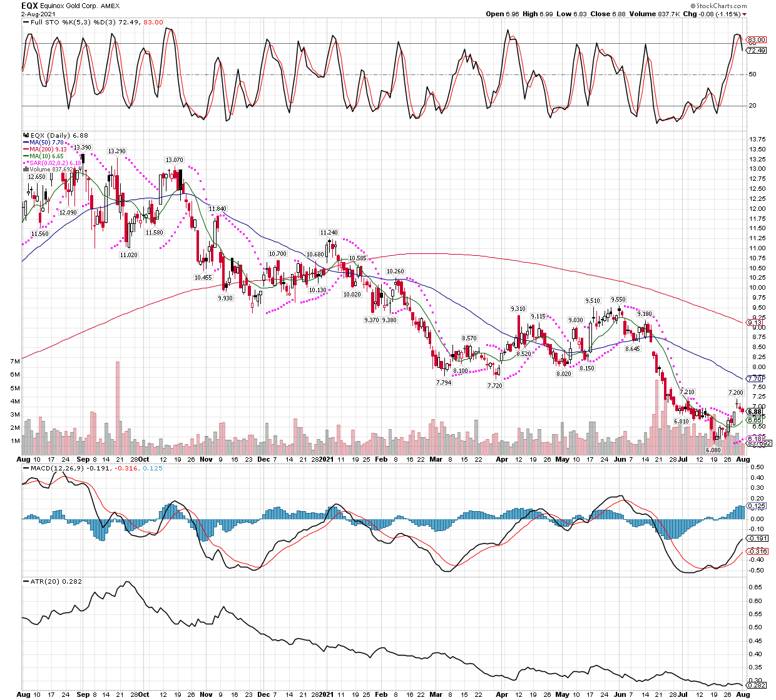This screenshot has width=776, height=700.
Task: Click the 13.390 peak price annotation
Action: click(x=83, y=148)
